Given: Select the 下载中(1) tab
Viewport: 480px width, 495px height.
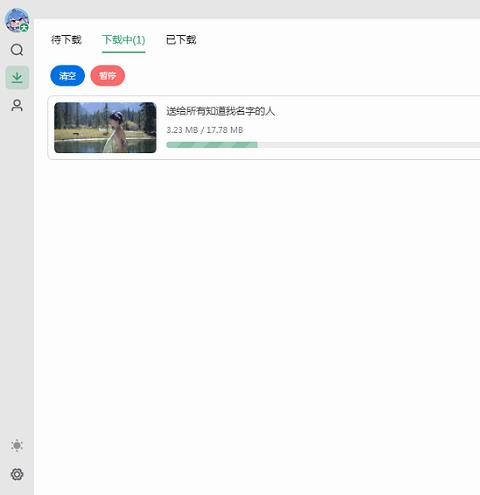Looking at the screenshot, I should point(124,40).
